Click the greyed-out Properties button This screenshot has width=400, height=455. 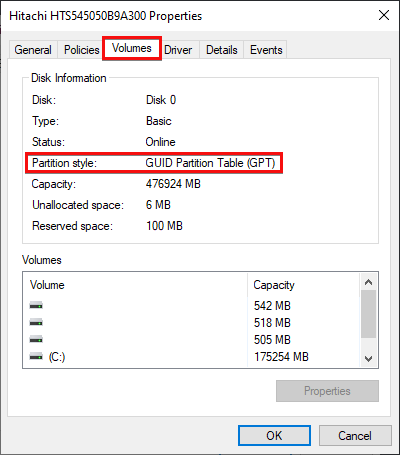pos(327,391)
